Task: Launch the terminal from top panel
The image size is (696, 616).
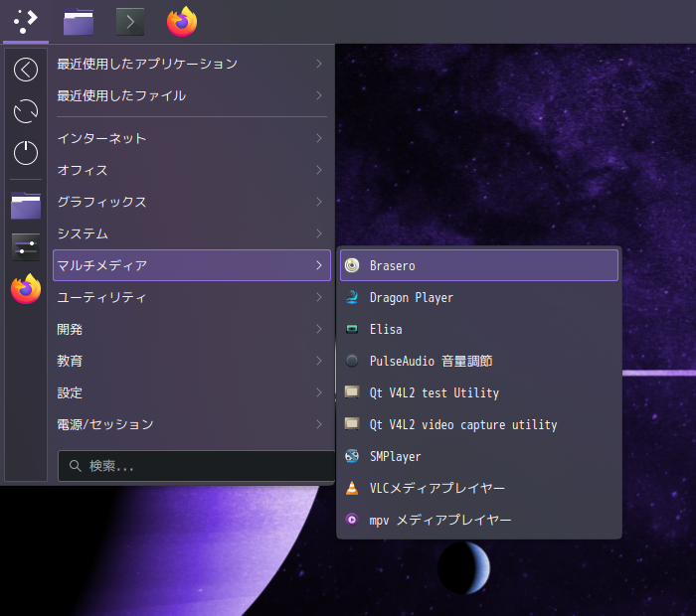Action: coord(130,22)
